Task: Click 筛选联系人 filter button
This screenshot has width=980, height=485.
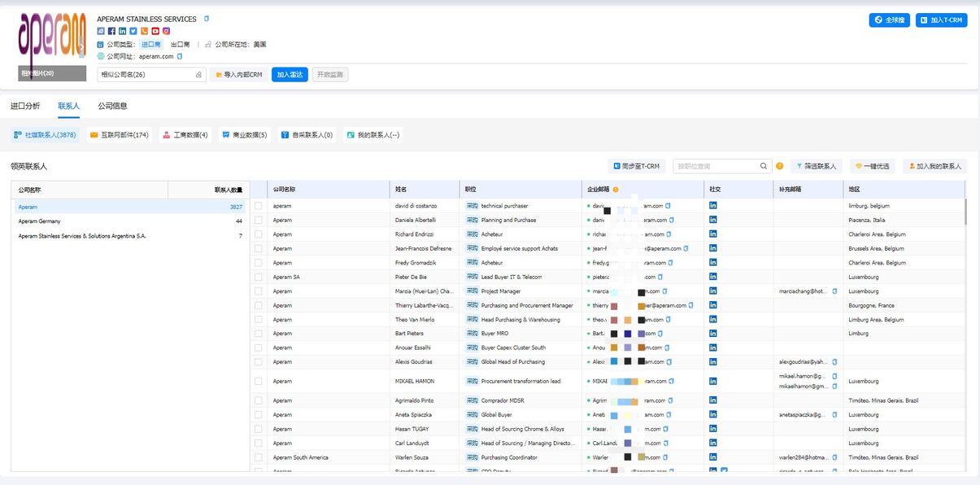Action: [817, 166]
